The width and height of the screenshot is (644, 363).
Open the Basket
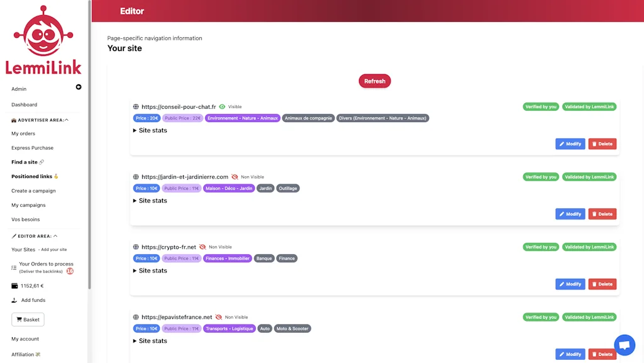tap(28, 320)
